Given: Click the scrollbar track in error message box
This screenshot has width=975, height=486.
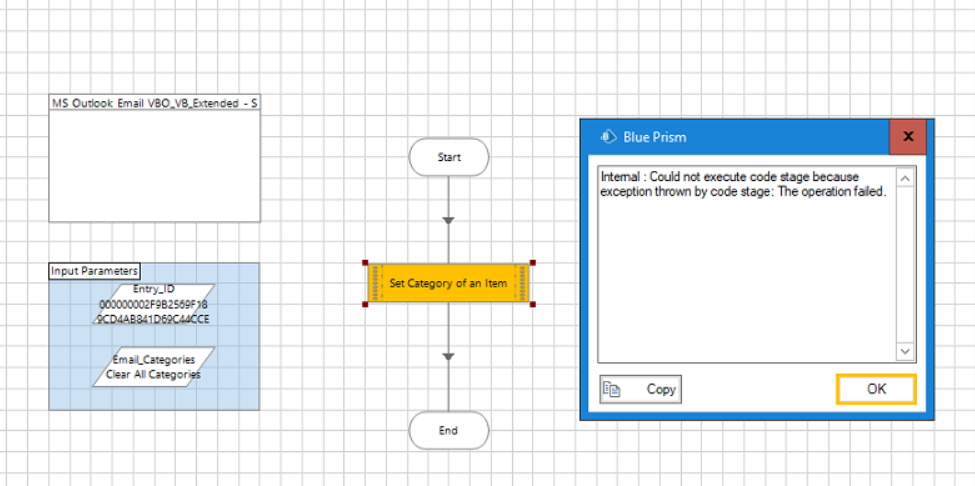Looking at the screenshot, I should point(905,265).
